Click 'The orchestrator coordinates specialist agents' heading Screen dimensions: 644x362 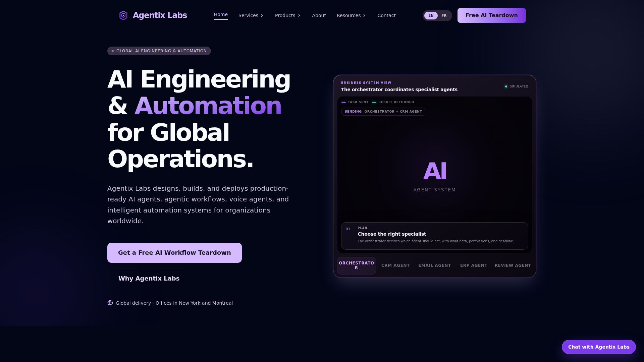pyautogui.click(x=399, y=89)
